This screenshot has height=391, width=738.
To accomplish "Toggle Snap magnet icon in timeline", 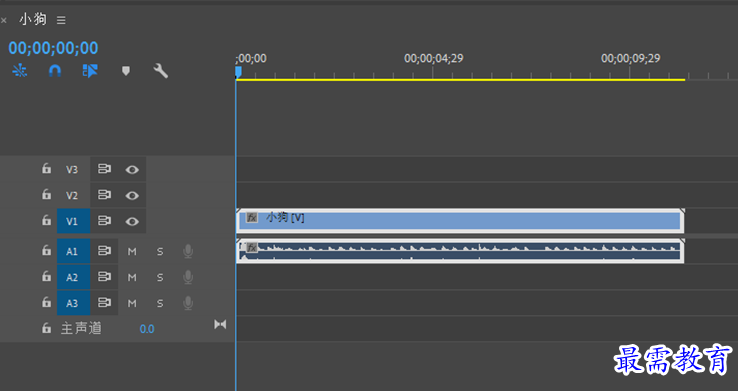I will (x=55, y=71).
